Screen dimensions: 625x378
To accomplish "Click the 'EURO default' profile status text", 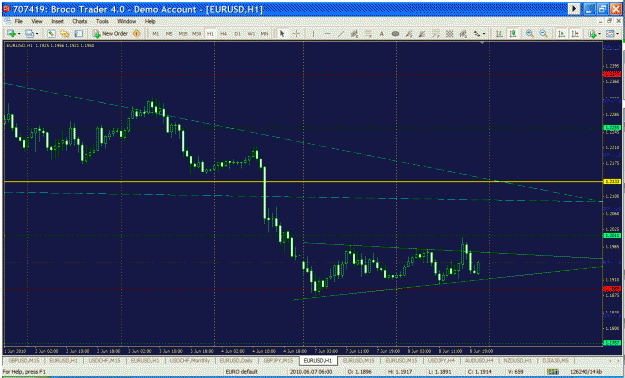I will [x=242, y=372].
